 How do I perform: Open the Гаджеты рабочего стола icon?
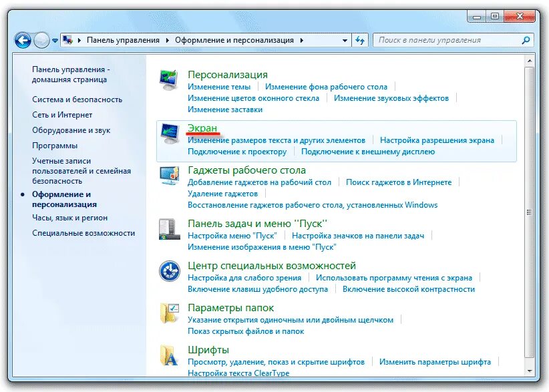pyautogui.click(x=170, y=176)
